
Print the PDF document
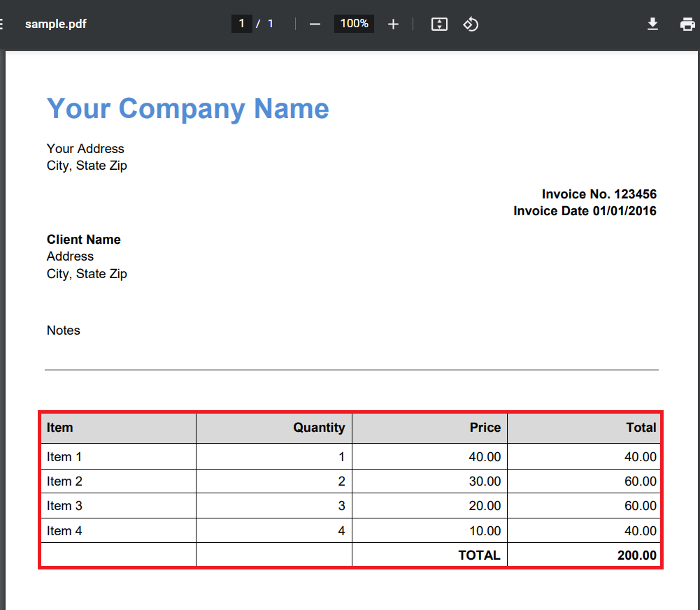687,24
